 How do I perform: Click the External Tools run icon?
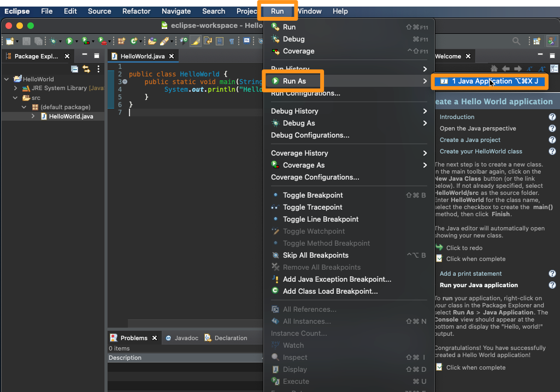pyautogui.click(x=103, y=41)
